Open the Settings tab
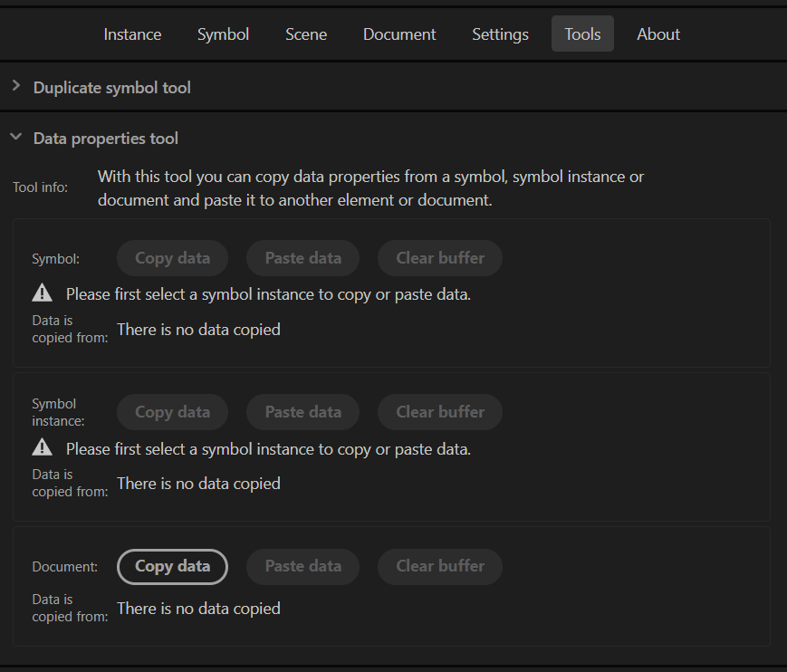Image resolution: width=787 pixels, height=672 pixels. pos(501,34)
